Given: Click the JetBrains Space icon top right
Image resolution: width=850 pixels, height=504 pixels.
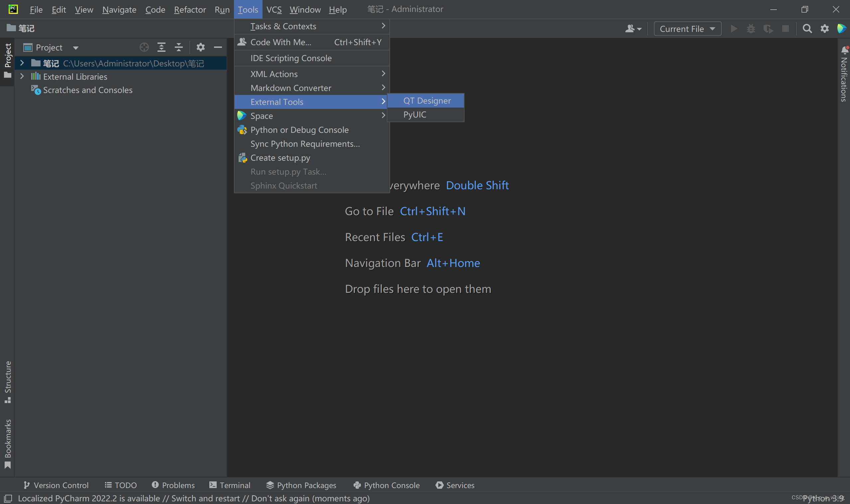Looking at the screenshot, I should click(841, 29).
